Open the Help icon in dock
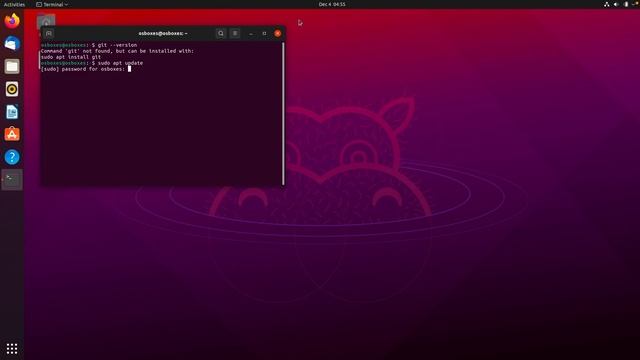Screen dimensions: 640x360 click(12, 157)
